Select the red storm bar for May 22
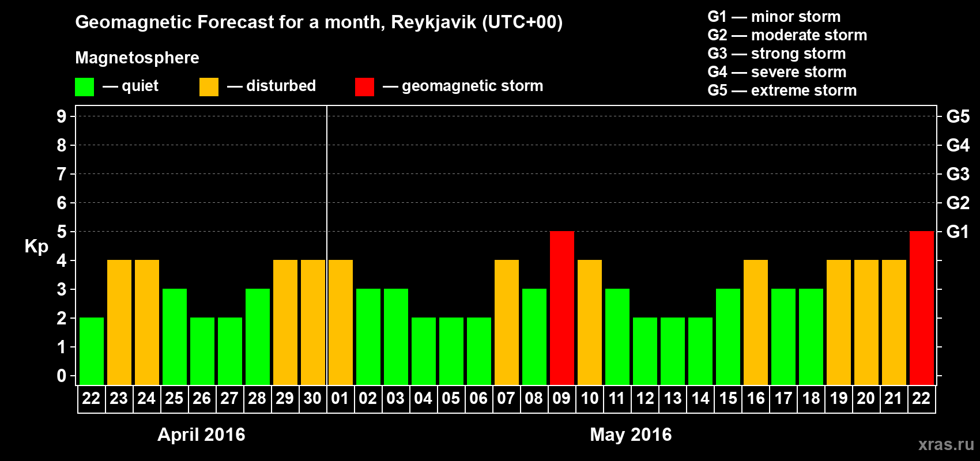 [922, 308]
